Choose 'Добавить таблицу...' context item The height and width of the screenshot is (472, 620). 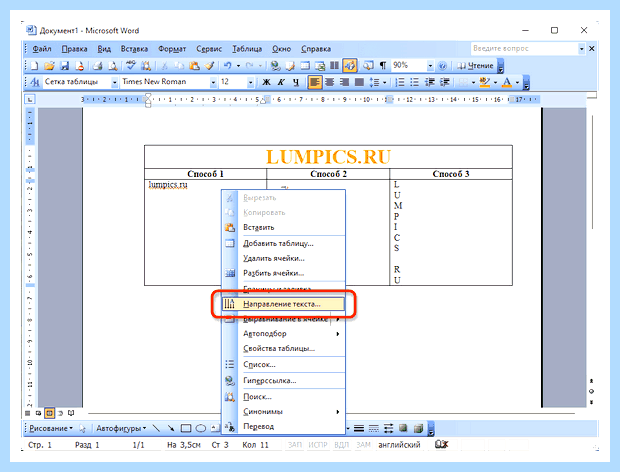pyautogui.click(x=283, y=244)
